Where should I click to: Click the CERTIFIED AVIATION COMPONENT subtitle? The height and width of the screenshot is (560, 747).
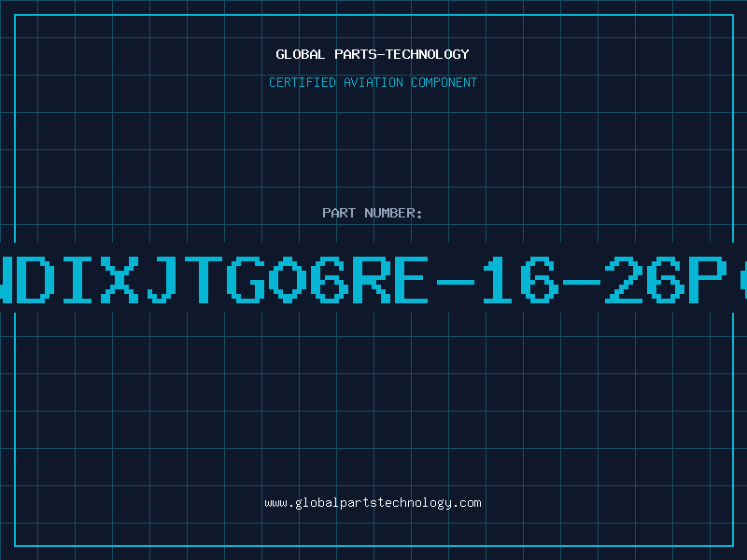point(373,82)
